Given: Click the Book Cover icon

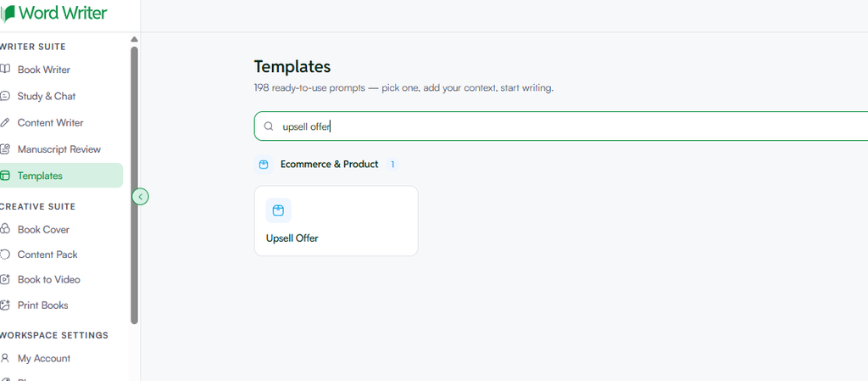Looking at the screenshot, I should (x=5, y=229).
